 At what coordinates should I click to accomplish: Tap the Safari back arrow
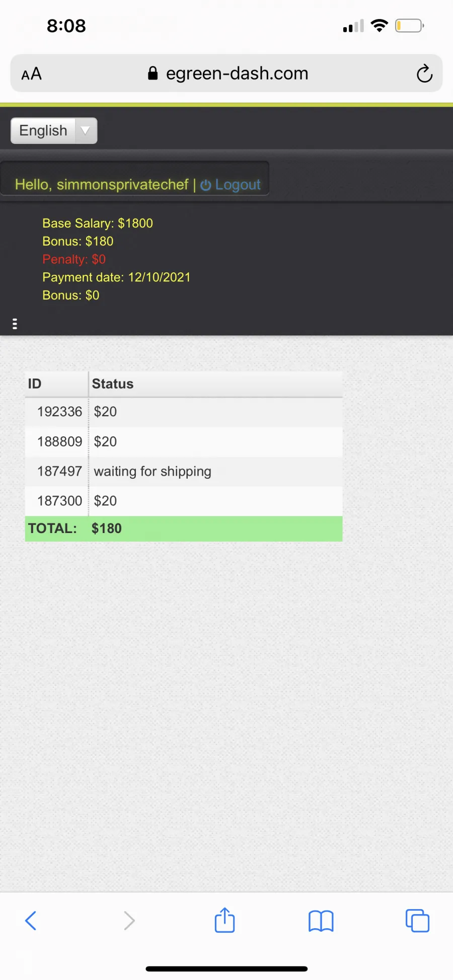pos(31,921)
